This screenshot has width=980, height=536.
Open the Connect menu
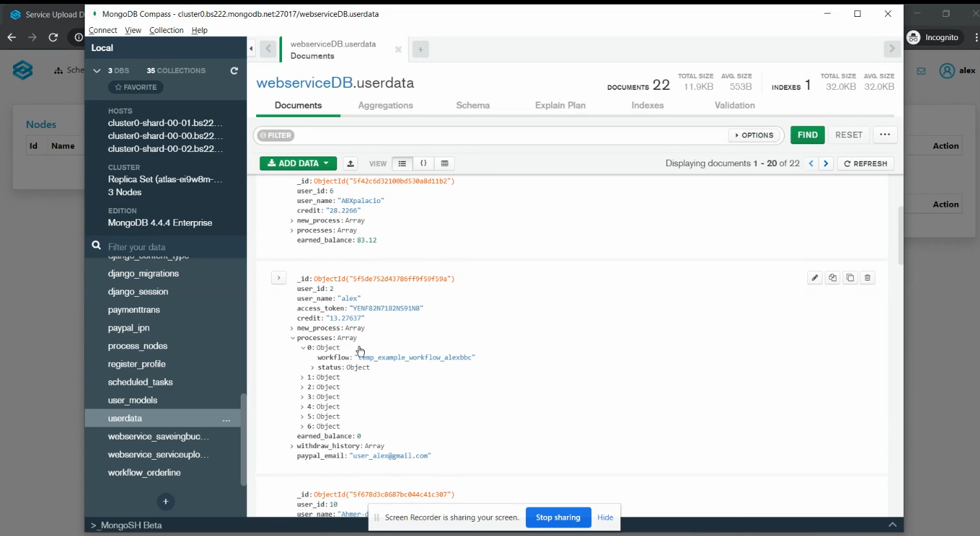(103, 30)
